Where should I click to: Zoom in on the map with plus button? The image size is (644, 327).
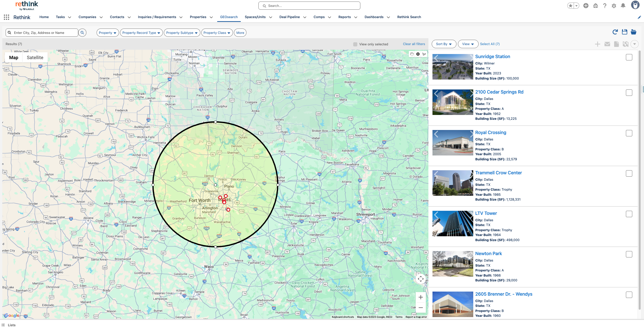(421, 297)
